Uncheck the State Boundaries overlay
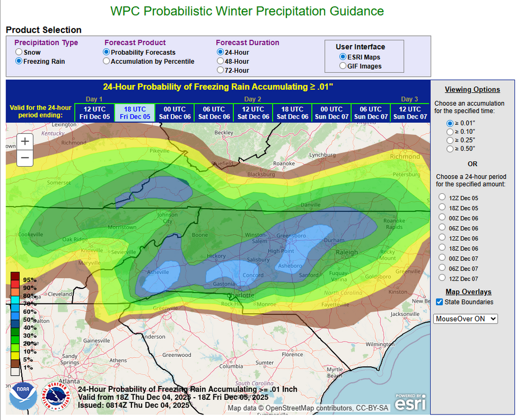524x420 pixels. click(439, 302)
